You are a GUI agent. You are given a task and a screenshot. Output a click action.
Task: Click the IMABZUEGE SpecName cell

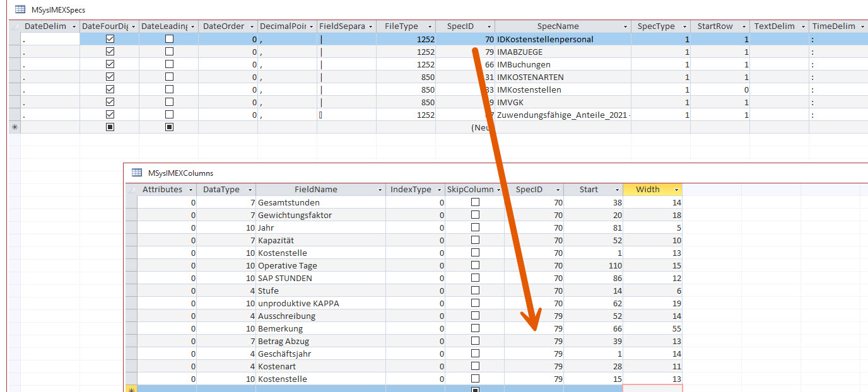[563, 52]
